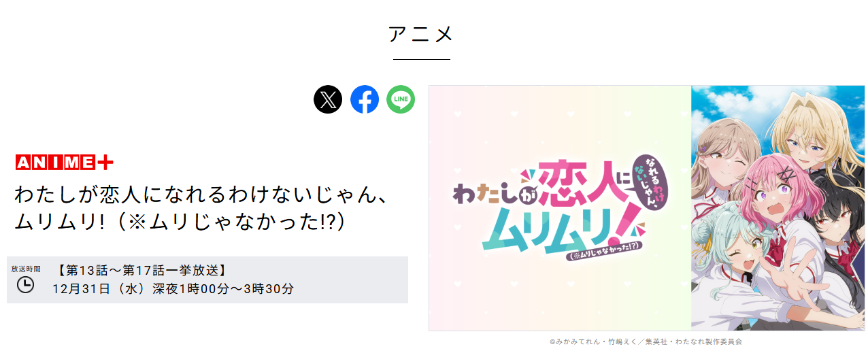Click the small 放送時間 label
This screenshot has height=353, width=868.
(25, 269)
